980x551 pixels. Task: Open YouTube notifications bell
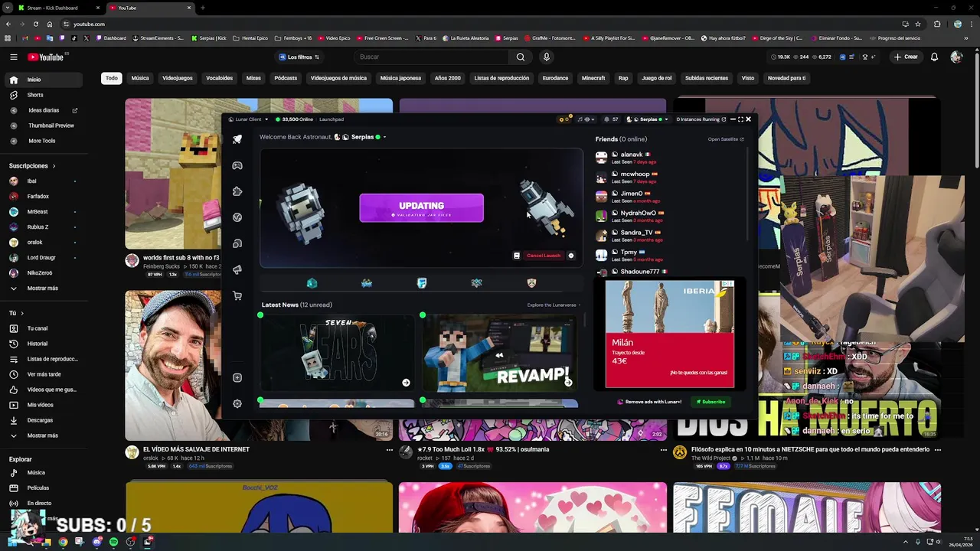coord(934,57)
